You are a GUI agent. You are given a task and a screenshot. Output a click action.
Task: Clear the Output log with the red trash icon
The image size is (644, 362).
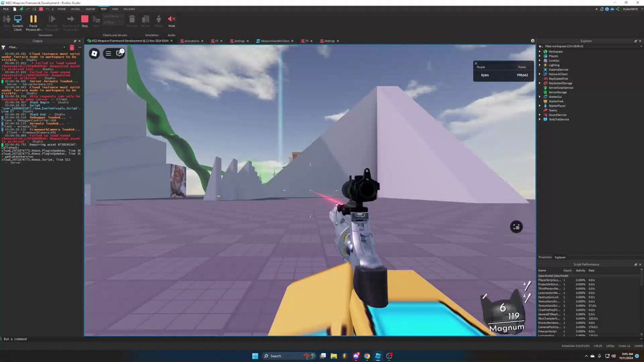coord(72,47)
